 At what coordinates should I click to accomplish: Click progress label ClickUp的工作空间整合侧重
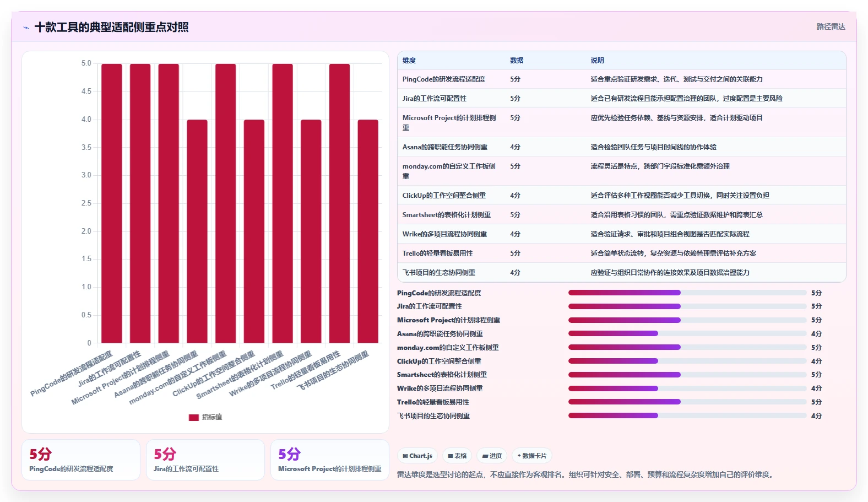[x=439, y=361]
